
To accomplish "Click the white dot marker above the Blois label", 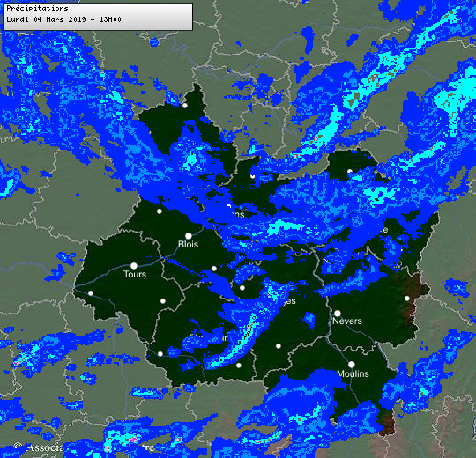I will (x=189, y=236).
